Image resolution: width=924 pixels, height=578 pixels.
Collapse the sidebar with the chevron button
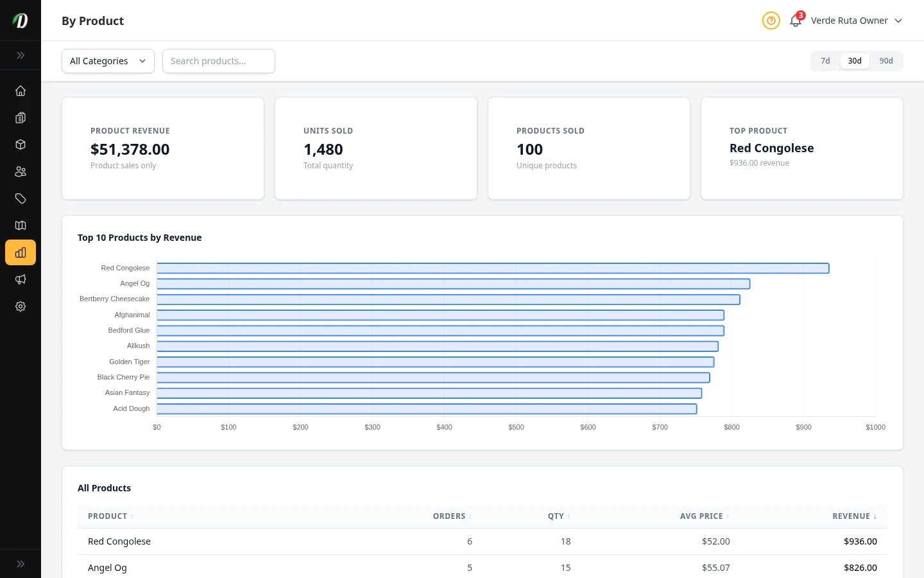(21, 55)
